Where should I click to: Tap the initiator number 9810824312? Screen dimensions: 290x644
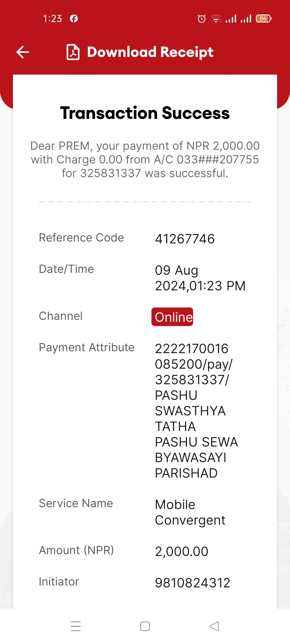[x=193, y=583]
